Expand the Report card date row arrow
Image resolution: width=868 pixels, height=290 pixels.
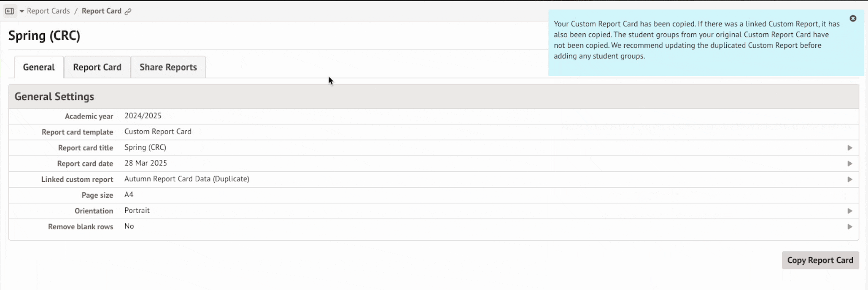850,164
